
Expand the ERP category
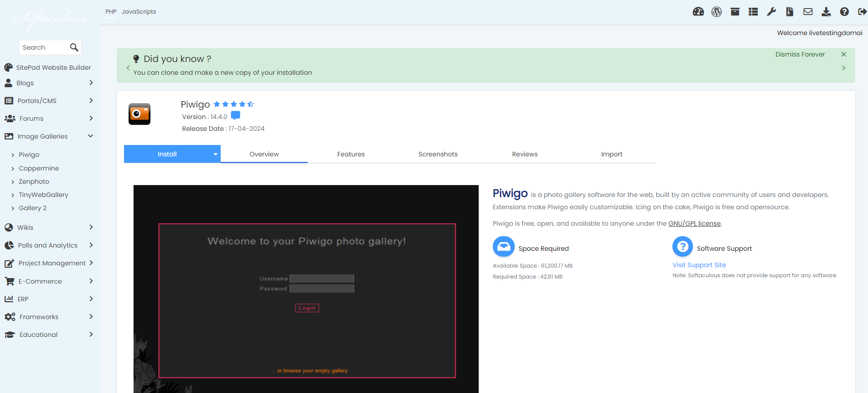[x=91, y=299]
